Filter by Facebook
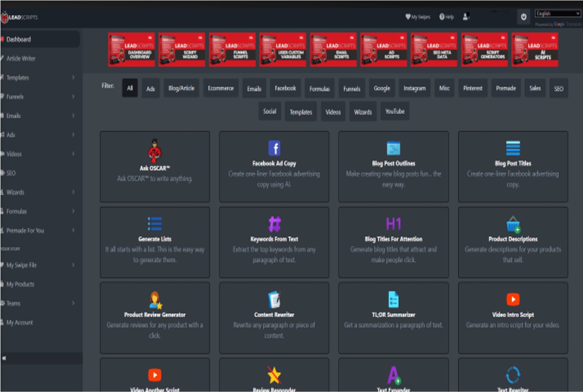The image size is (583, 392). [x=285, y=88]
